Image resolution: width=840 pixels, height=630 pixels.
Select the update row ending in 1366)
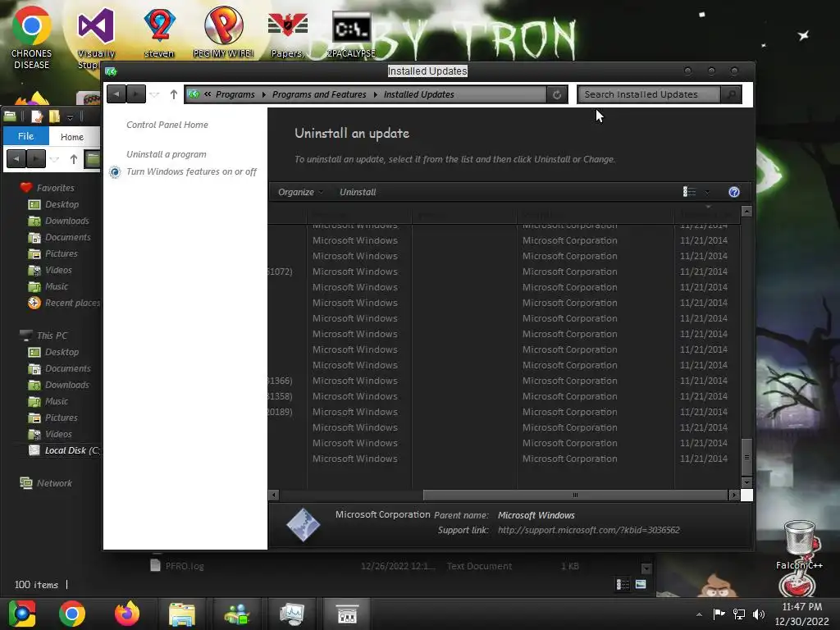tap(504, 381)
